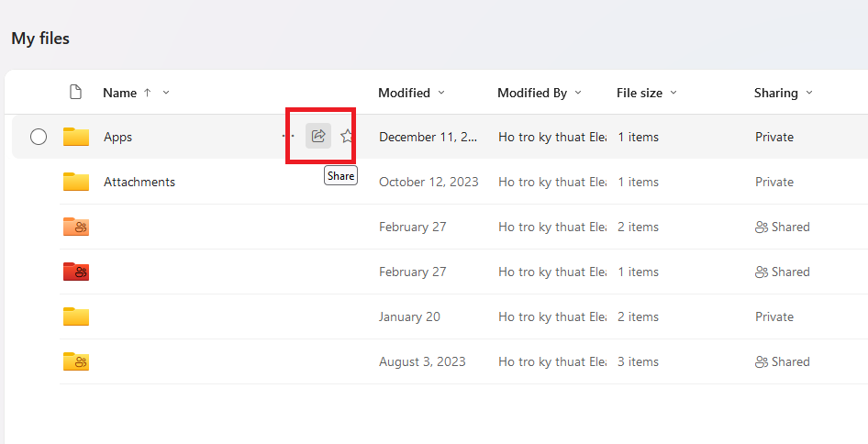Favorite the Apps folder with star icon
Screen dimensions: 868x444
click(347, 137)
